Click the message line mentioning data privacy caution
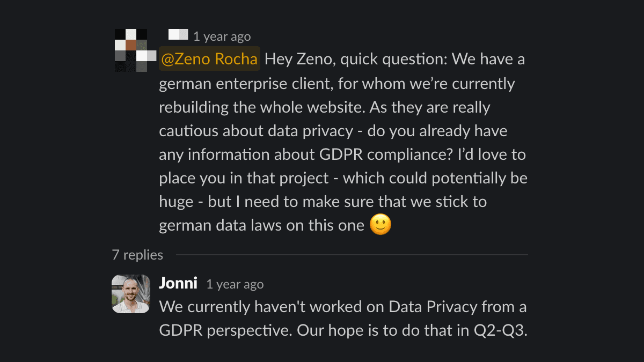This screenshot has width=644, height=362. tap(332, 131)
